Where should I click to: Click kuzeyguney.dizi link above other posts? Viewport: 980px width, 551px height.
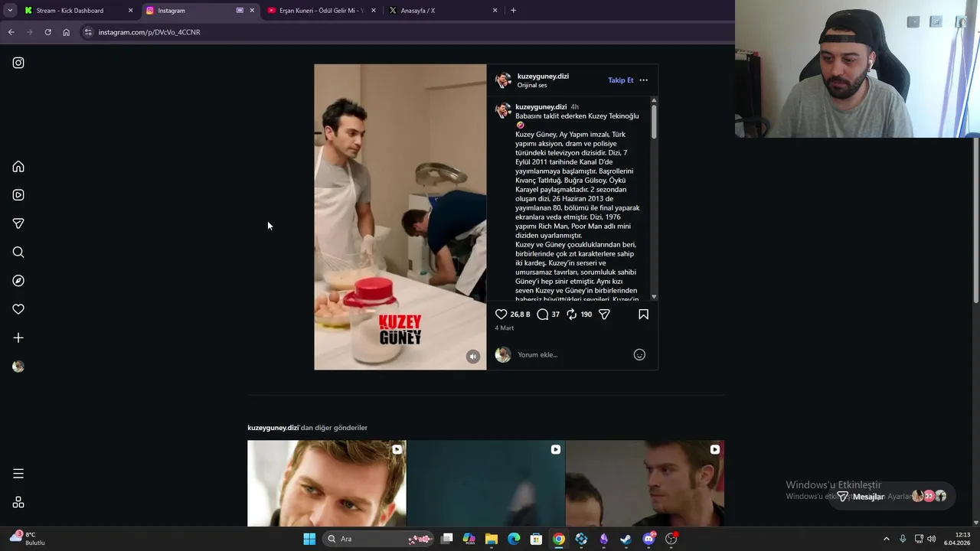(x=273, y=428)
